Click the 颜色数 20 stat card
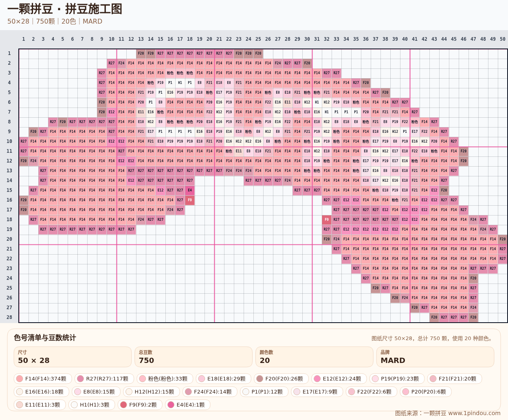The image size is (508, 420). tap(314, 357)
